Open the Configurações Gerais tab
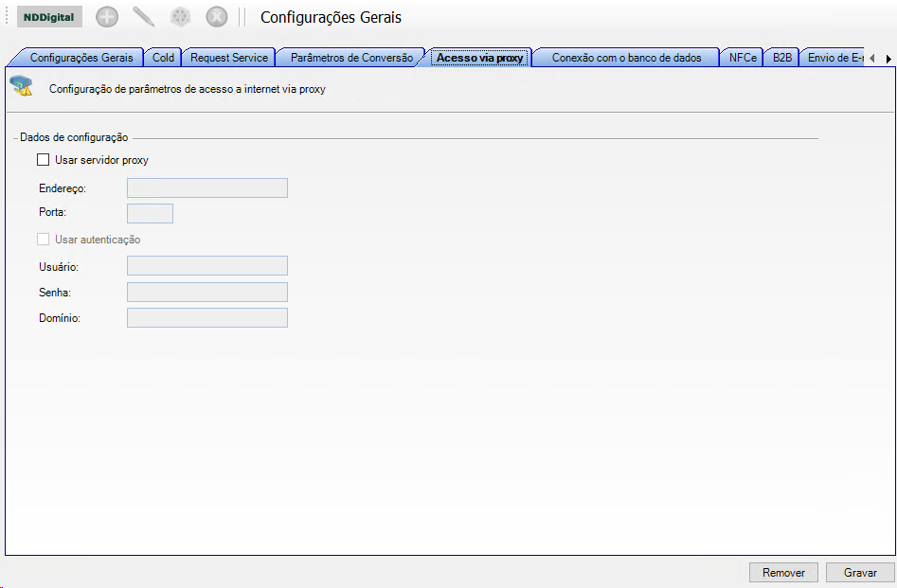This screenshot has height=588, width=897. [81, 58]
